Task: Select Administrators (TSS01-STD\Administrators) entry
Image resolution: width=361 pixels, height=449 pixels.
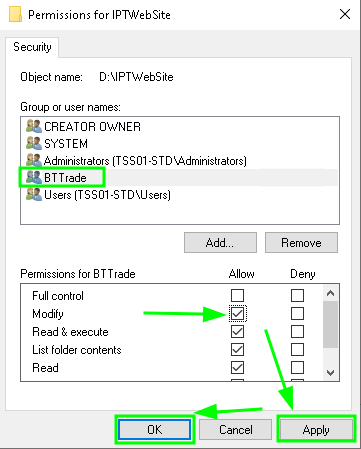Action: (145, 161)
